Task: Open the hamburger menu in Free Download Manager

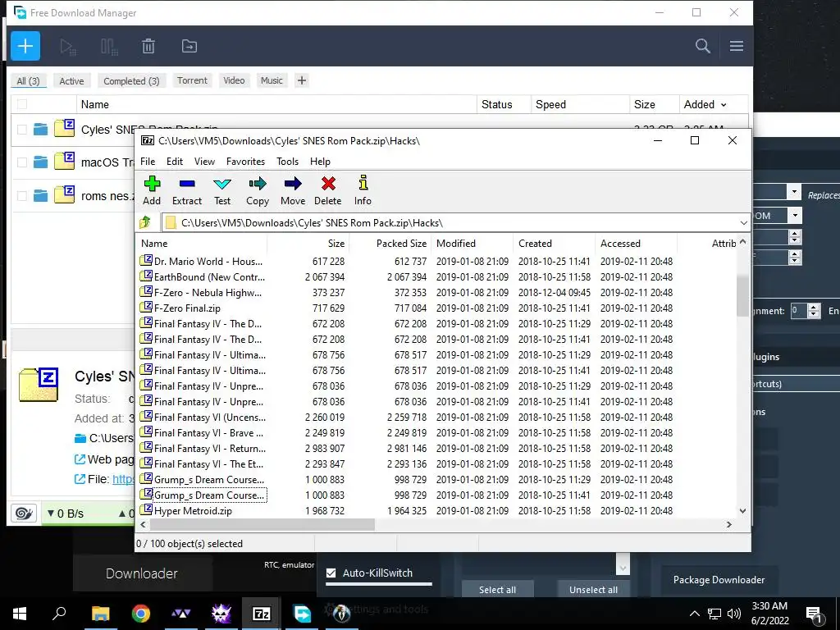Action: pyautogui.click(x=737, y=46)
